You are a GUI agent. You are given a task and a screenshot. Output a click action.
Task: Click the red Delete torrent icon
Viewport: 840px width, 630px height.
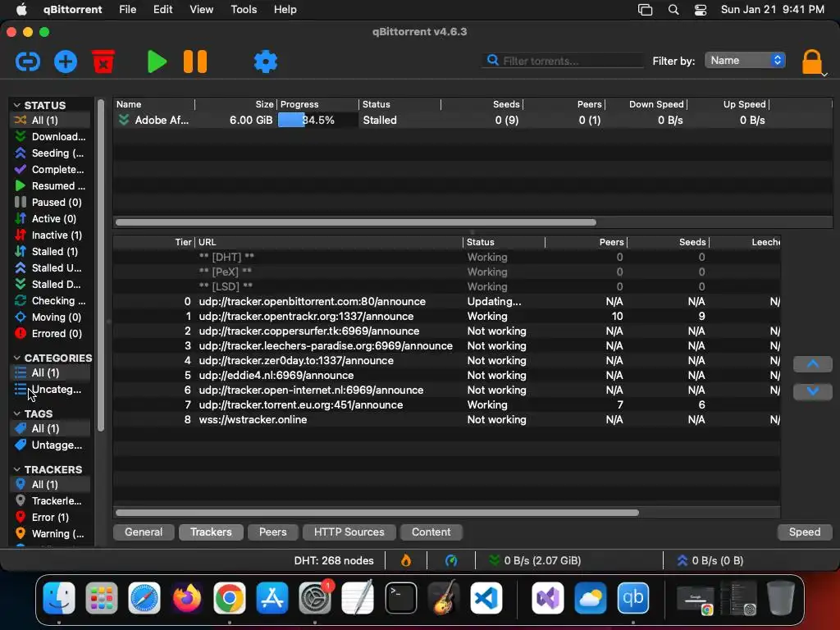103,62
